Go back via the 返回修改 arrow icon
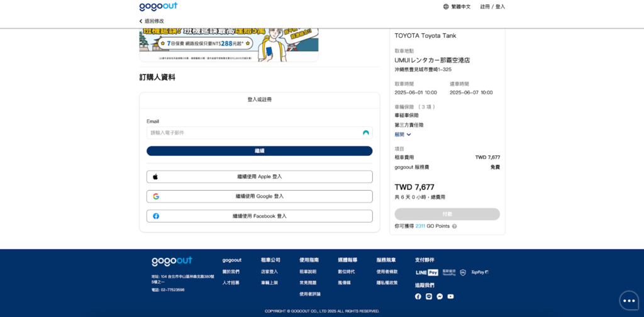 [x=141, y=21]
